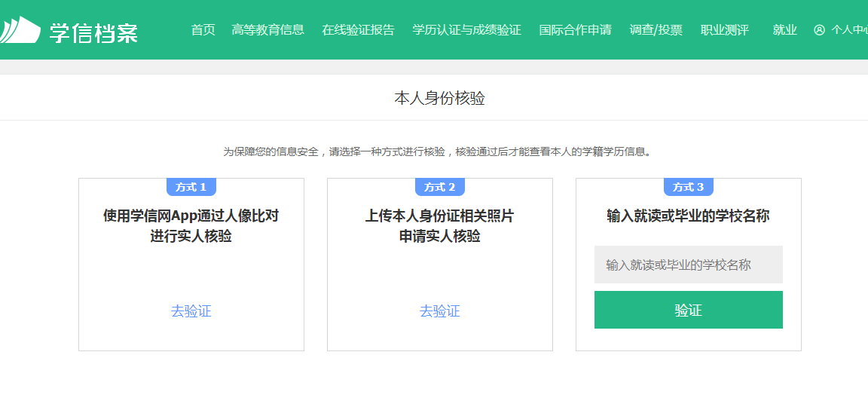
Task: Open 个人中心 account menu
Action: pos(849,30)
